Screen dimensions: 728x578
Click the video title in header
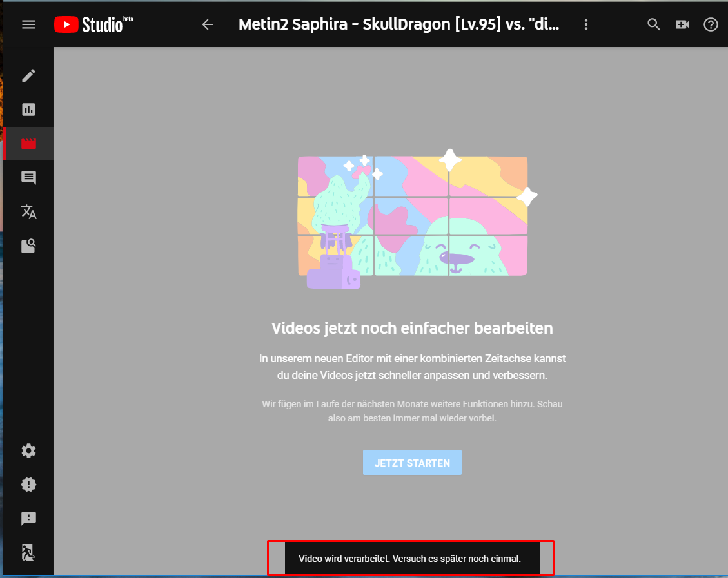tap(399, 24)
